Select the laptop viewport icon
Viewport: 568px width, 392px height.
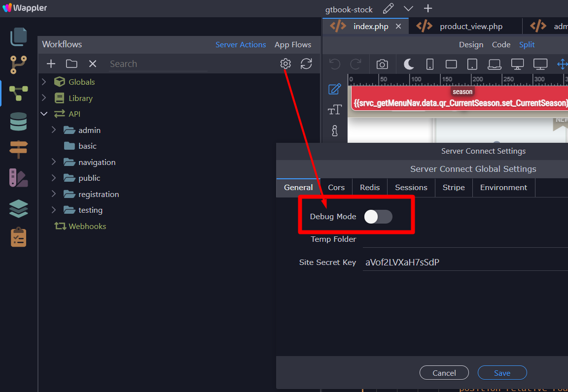(x=494, y=65)
